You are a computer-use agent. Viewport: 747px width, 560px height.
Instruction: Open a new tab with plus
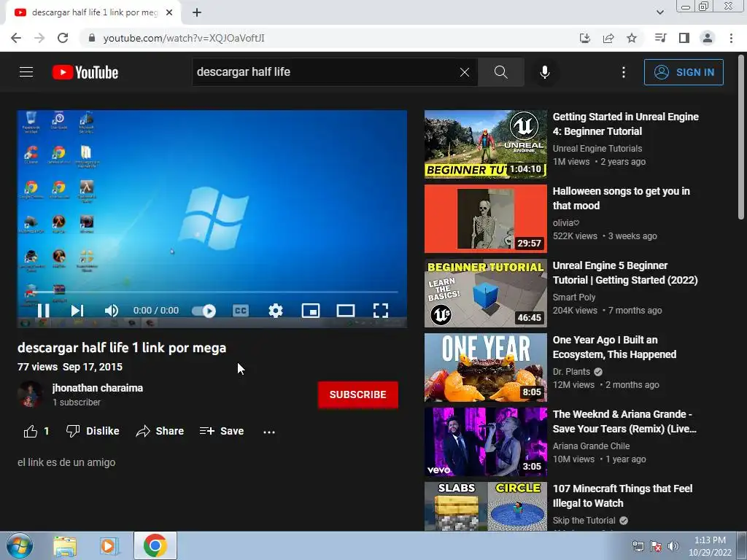197,13
